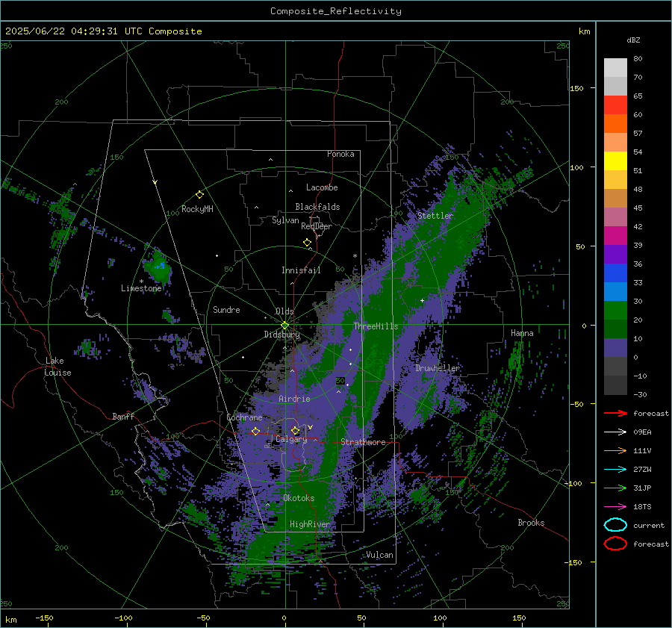Click the Ponoka town label
This screenshot has height=628, width=672.
coord(340,154)
